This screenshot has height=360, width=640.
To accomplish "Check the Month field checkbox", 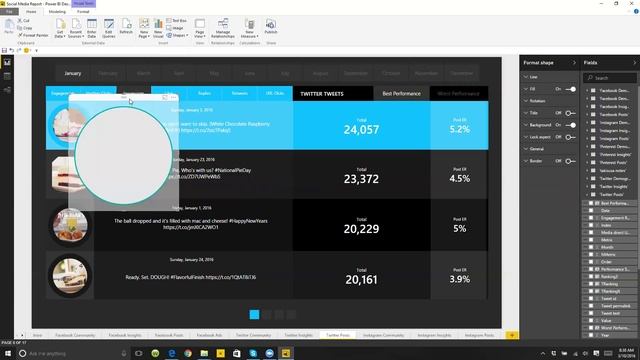I will click(x=591, y=247).
